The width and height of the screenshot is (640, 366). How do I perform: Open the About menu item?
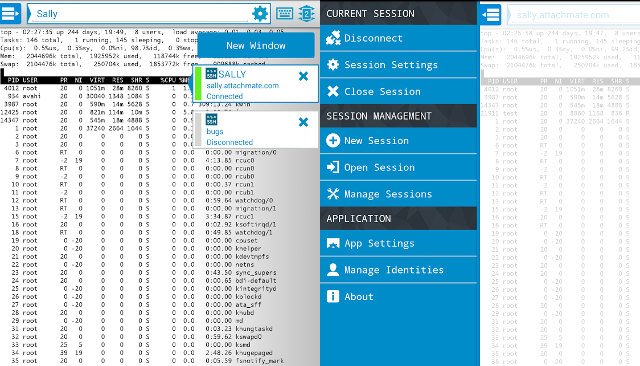click(398, 297)
